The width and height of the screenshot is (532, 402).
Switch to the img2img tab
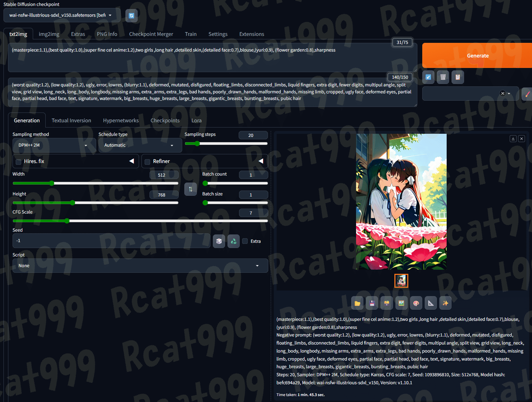[49, 34]
